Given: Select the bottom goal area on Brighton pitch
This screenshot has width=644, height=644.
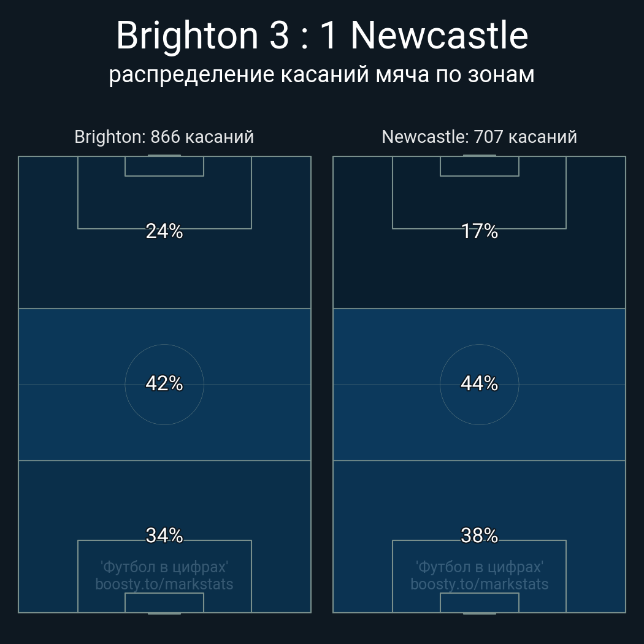Looking at the screenshot, I should pyautogui.click(x=164, y=603).
